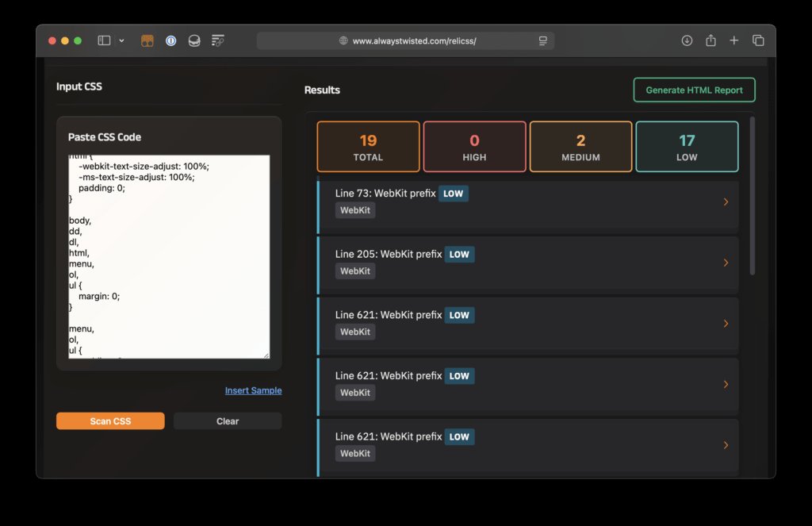The image size is (812, 526).
Task: Select the 1Password extension icon
Action: pyautogui.click(x=170, y=40)
